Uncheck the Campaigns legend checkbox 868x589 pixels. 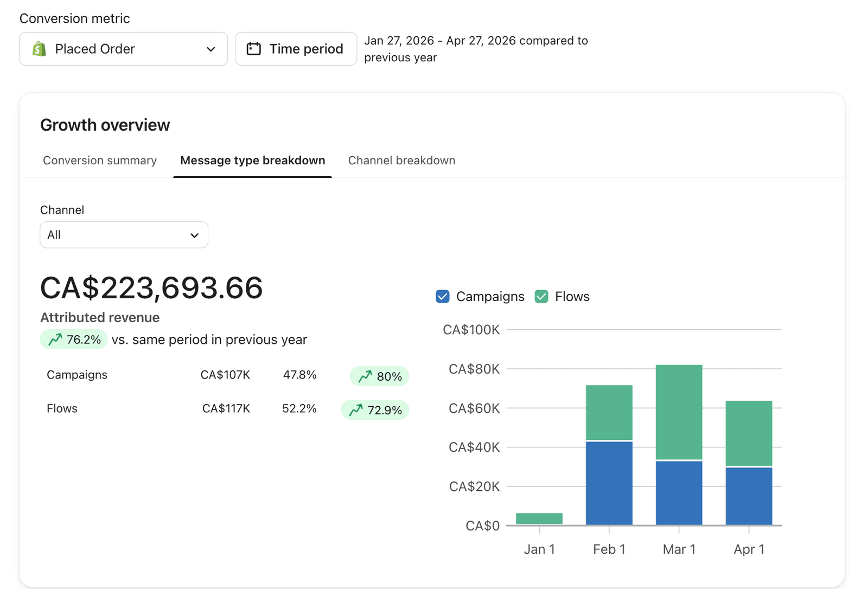(443, 297)
